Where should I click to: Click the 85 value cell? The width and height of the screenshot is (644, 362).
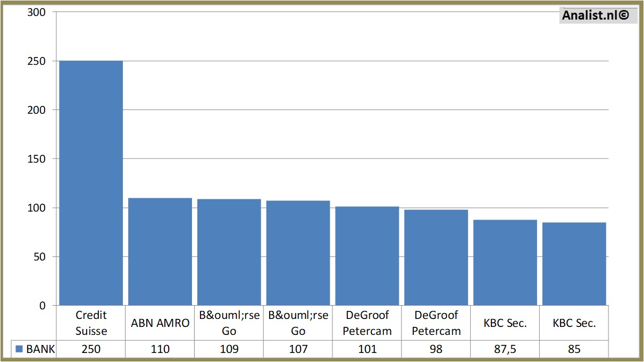pos(574,349)
